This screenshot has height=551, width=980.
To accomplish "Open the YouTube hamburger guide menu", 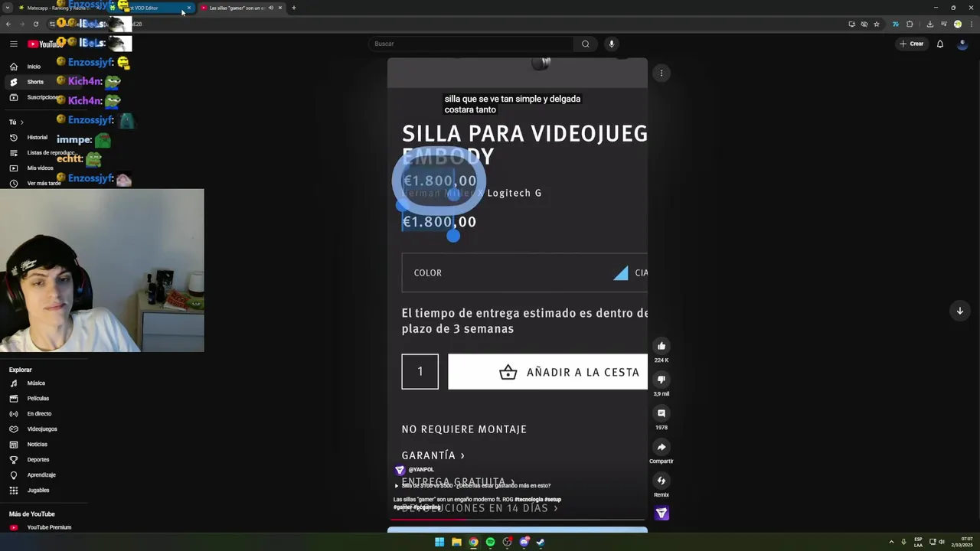I will tap(13, 44).
